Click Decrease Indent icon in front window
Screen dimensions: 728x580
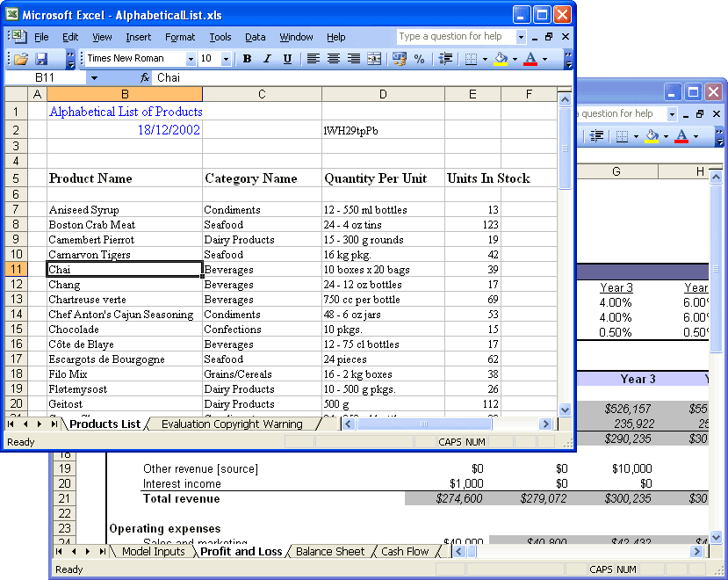pos(446,59)
